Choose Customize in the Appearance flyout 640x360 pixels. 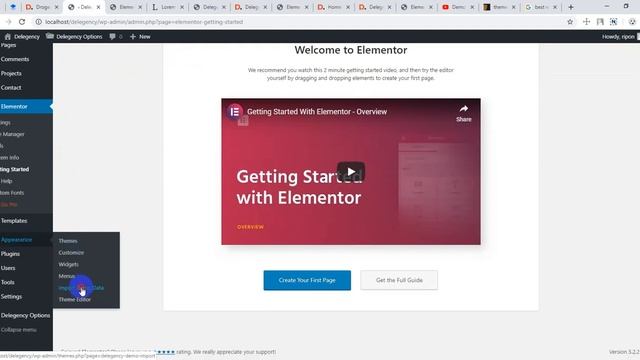coord(71,253)
